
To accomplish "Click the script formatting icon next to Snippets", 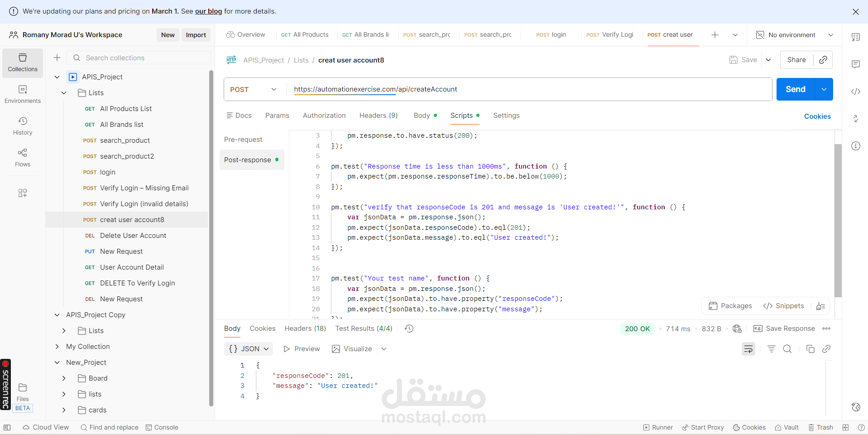I will tap(820, 306).
